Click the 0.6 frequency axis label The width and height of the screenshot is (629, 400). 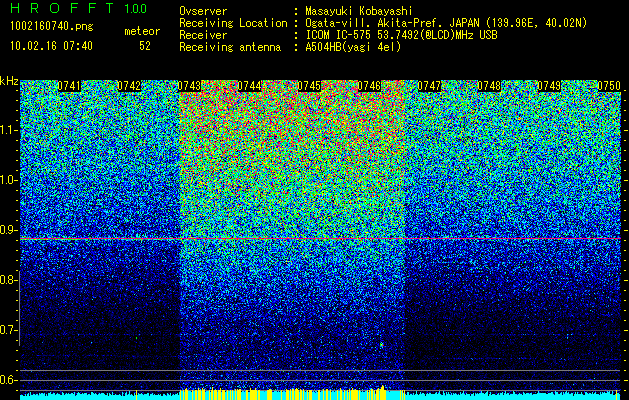8,380
